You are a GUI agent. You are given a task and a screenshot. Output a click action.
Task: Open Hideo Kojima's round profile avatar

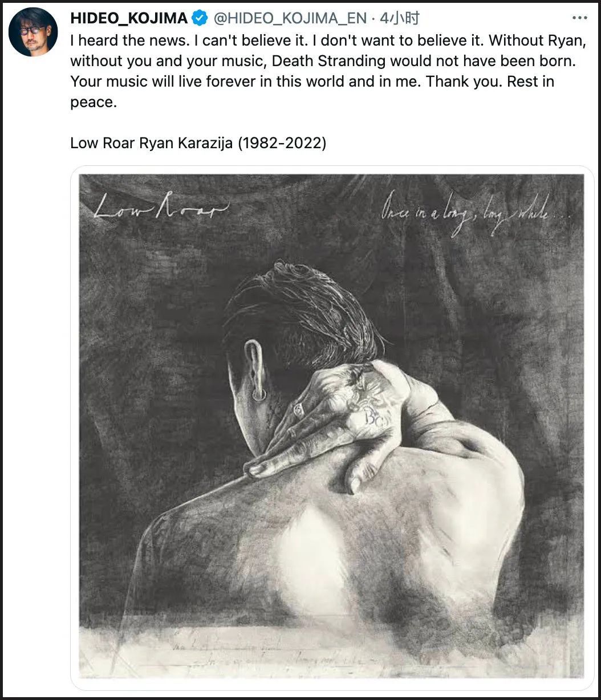[x=33, y=32]
